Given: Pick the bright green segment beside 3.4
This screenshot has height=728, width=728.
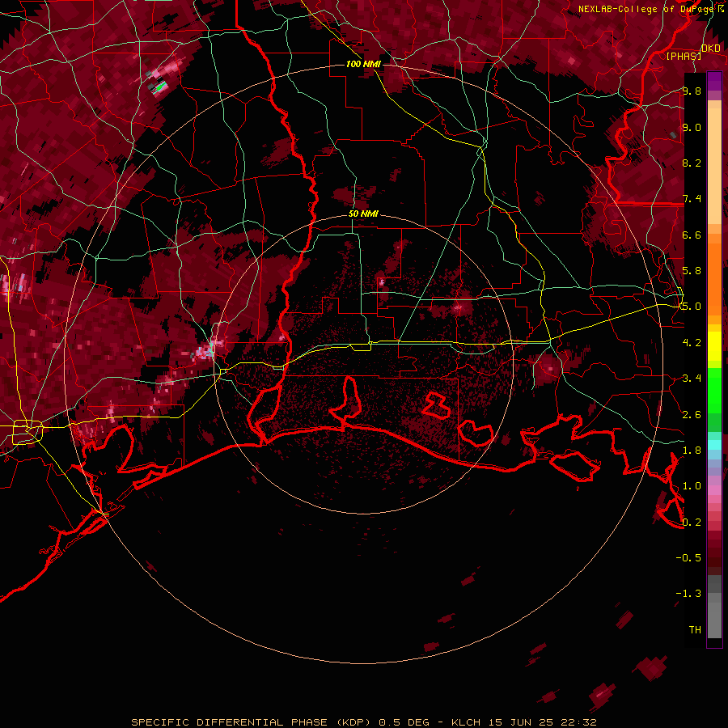Looking at the screenshot, I should tap(714, 390).
